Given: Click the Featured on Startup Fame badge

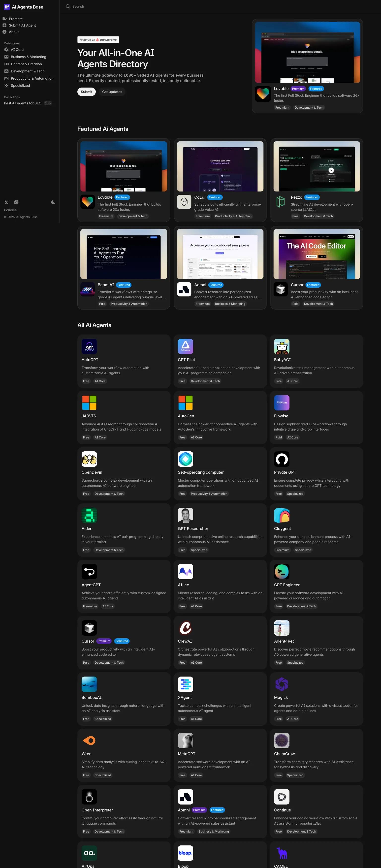Looking at the screenshot, I should [x=98, y=39].
